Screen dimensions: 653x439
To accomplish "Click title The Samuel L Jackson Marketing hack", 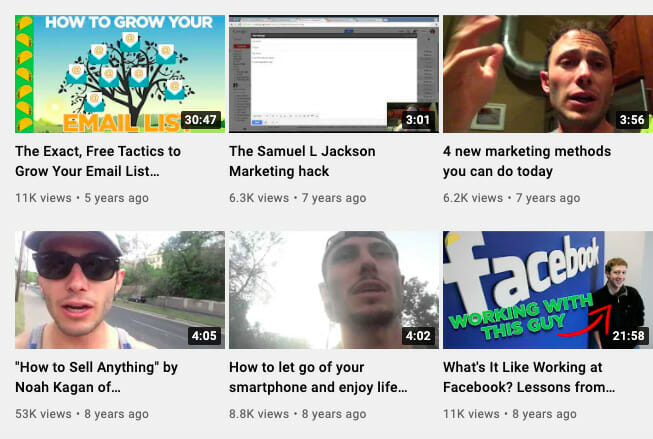I will pos(302,161).
